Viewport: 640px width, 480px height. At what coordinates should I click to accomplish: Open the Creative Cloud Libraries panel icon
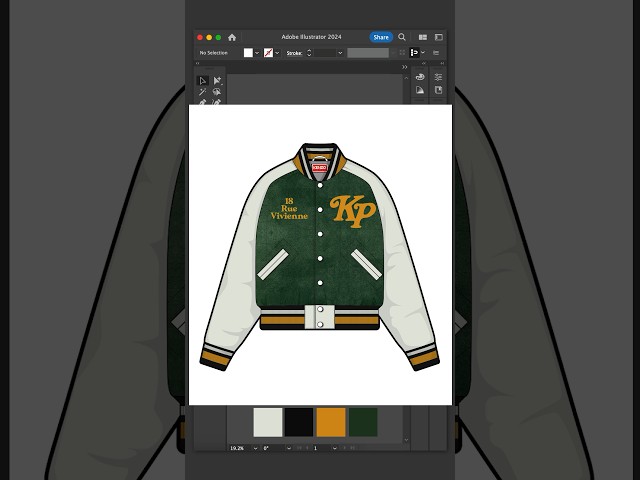420,77
